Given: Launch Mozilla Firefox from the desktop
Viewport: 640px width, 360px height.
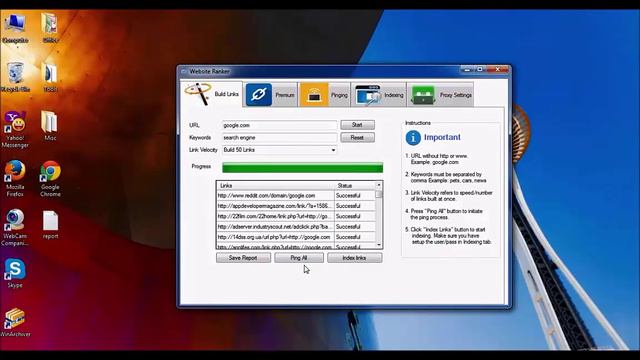Looking at the screenshot, I should pyautogui.click(x=15, y=178).
